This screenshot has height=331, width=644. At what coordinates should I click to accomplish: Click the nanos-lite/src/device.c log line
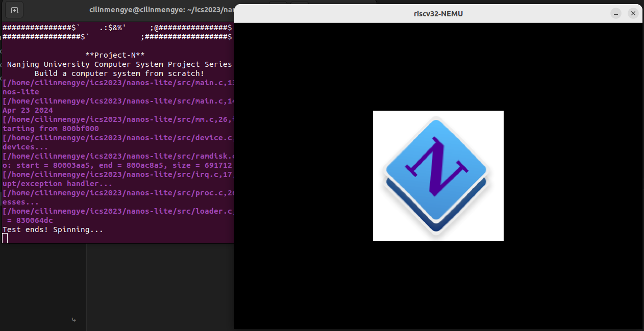118,138
